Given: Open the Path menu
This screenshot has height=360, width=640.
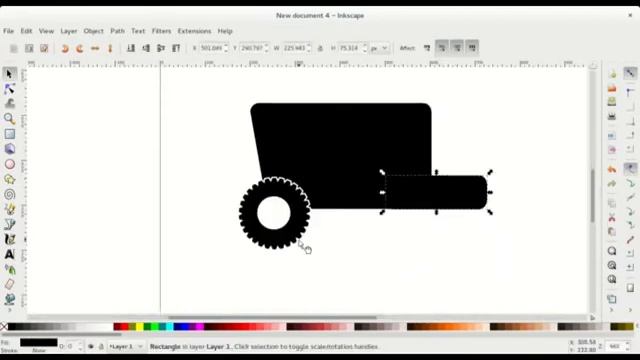Looking at the screenshot, I should pos(117,31).
